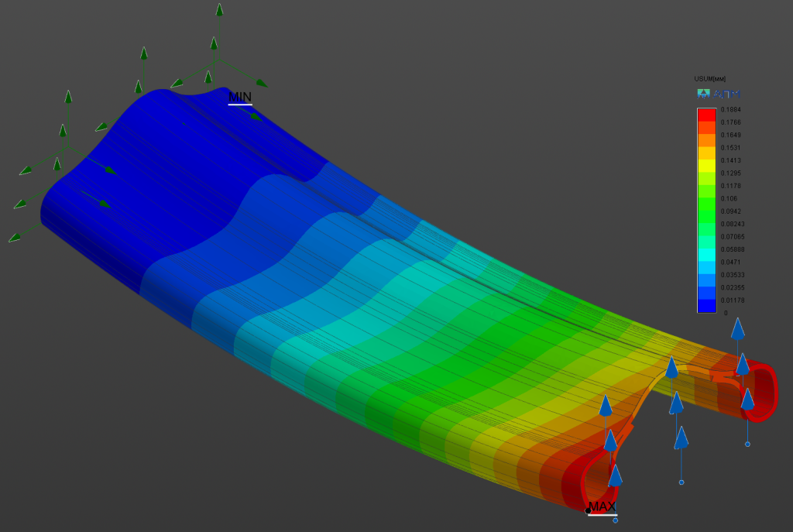The image size is (793, 532).
Task: Pick the dark blue bottom legend swatch
Action: [x=706, y=306]
